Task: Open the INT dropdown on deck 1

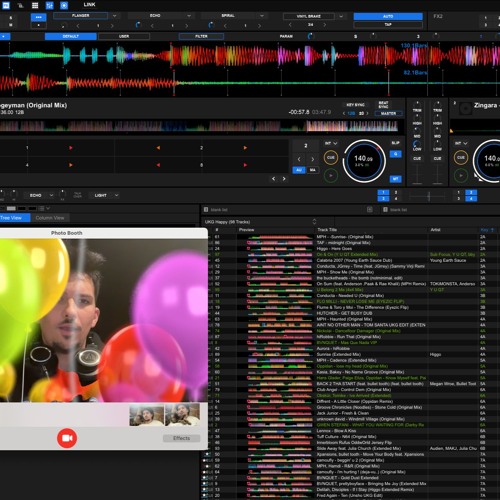Action: point(331,143)
